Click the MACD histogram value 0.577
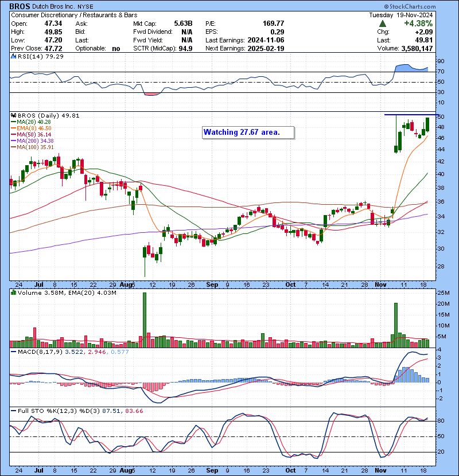 (x=120, y=352)
